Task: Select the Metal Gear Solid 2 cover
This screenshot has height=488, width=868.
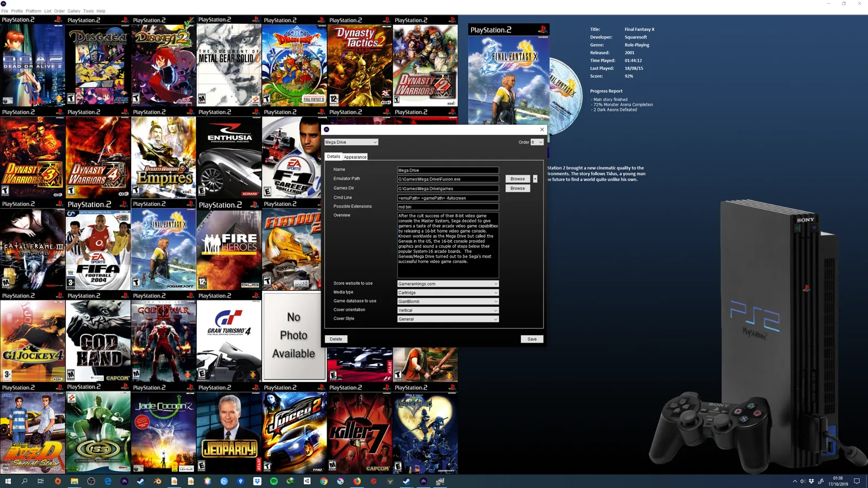Action: click(x=229, y=61)
